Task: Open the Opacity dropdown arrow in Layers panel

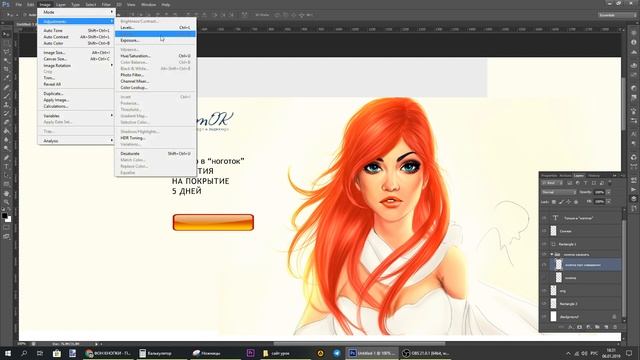Action: click(608, 192)
